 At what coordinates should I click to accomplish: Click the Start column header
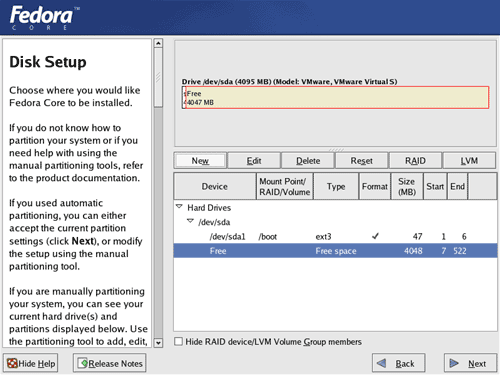tap(435, 186)
